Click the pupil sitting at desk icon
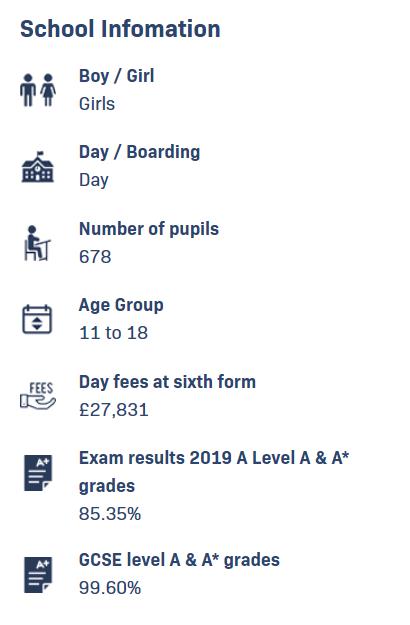This screenshot has width=410, height=625. (37, 243)
